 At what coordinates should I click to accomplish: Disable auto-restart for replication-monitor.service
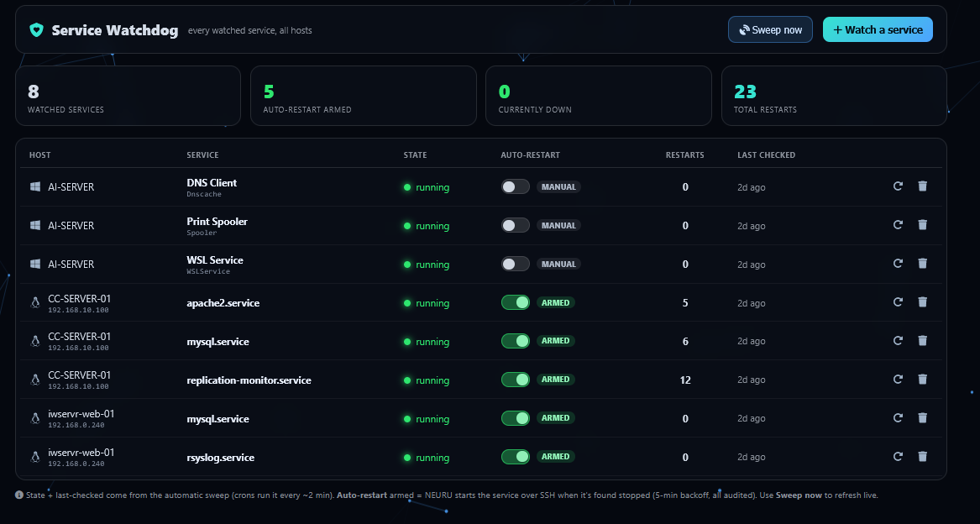coord(515,380)
